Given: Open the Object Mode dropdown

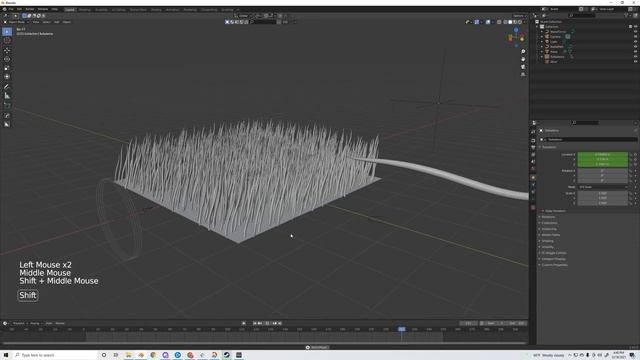Looking at the screenshot, I should coord(16,22).
